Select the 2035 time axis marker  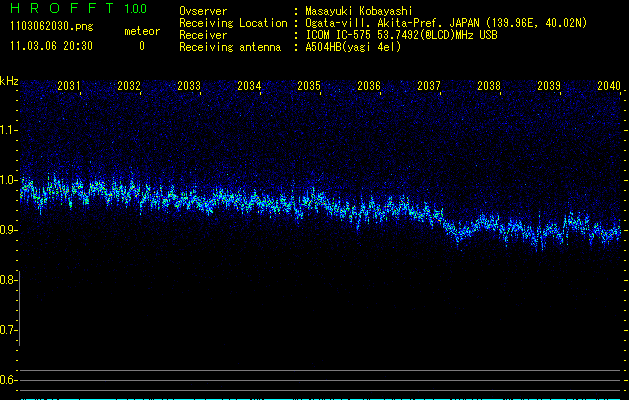309,87
